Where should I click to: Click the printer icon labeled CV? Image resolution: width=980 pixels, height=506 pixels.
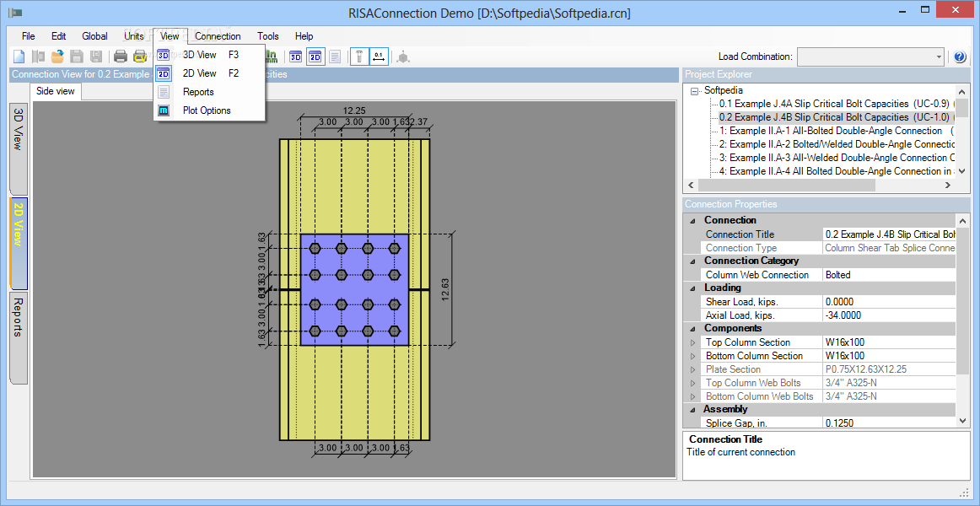pos(140,57)
